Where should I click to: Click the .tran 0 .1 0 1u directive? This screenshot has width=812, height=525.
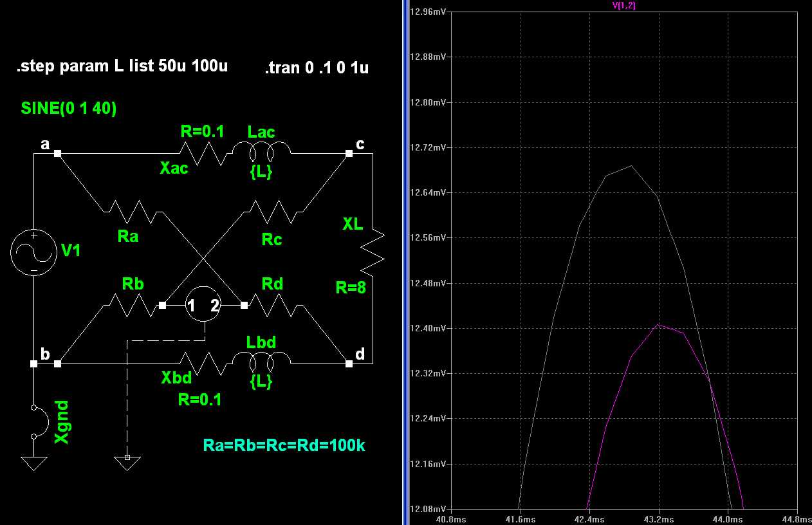click(x=316, y=68)
